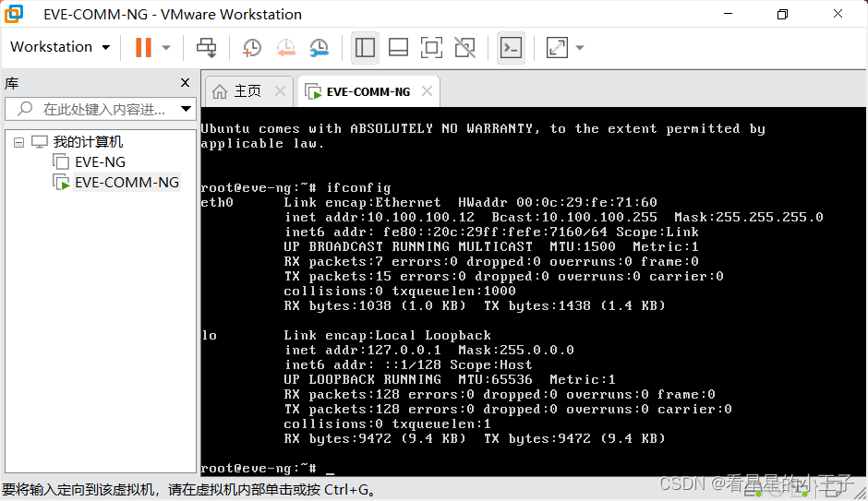This screenshot has height=501, width=868.
Task: Close the library panel
Action: (185, 83)
